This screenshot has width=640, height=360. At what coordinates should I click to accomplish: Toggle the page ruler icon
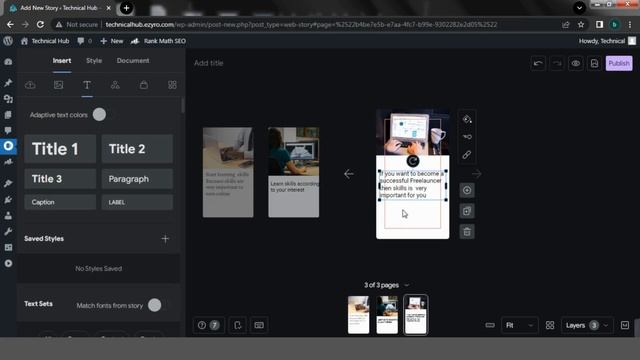(490, 325)
